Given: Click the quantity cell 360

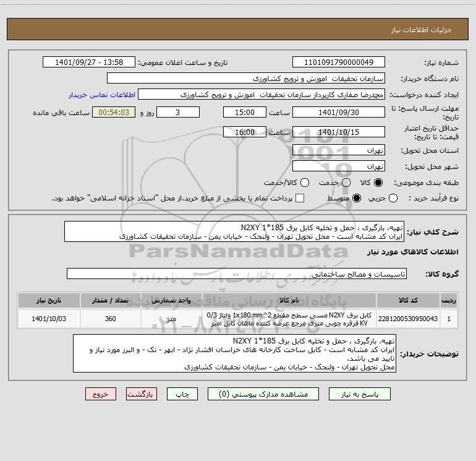Looking at the screenshot, I should pyautogui.click(x=111, y=319).
